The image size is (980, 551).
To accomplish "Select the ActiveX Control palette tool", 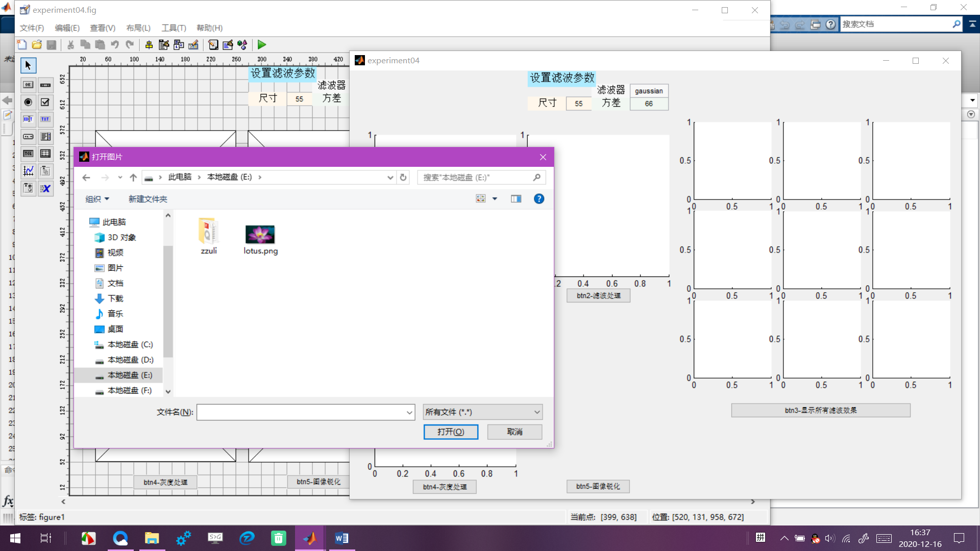I will (45, 188).
